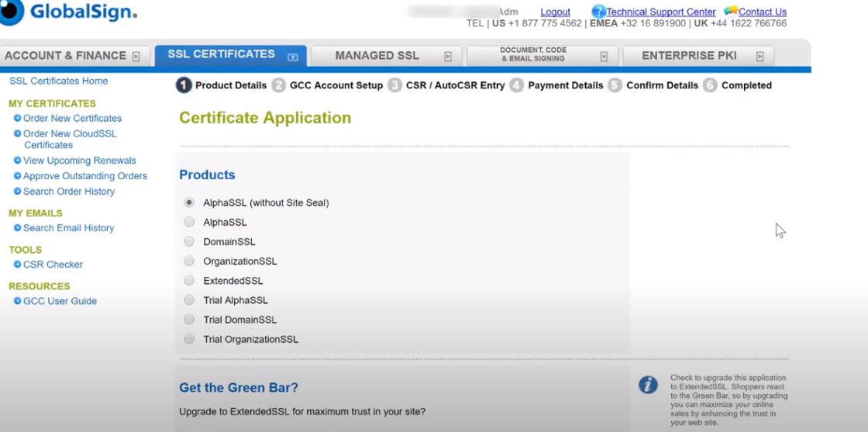
Task: Click step 5 circle for Confirm Details
Action: (615, 85)
